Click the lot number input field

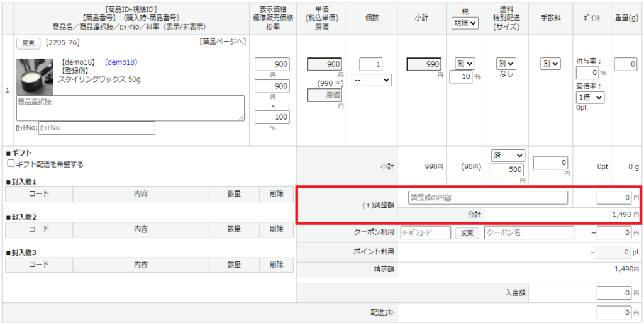96,128
